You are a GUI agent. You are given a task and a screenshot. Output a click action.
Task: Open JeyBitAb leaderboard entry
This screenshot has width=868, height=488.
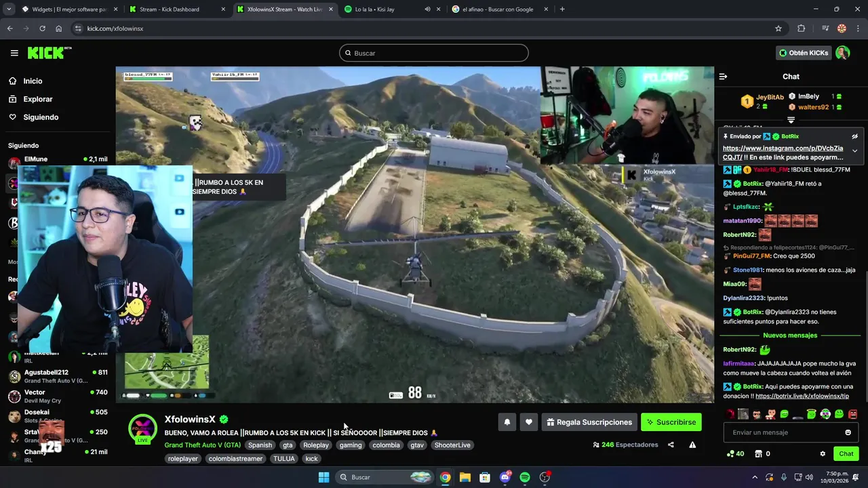[763, 102]
